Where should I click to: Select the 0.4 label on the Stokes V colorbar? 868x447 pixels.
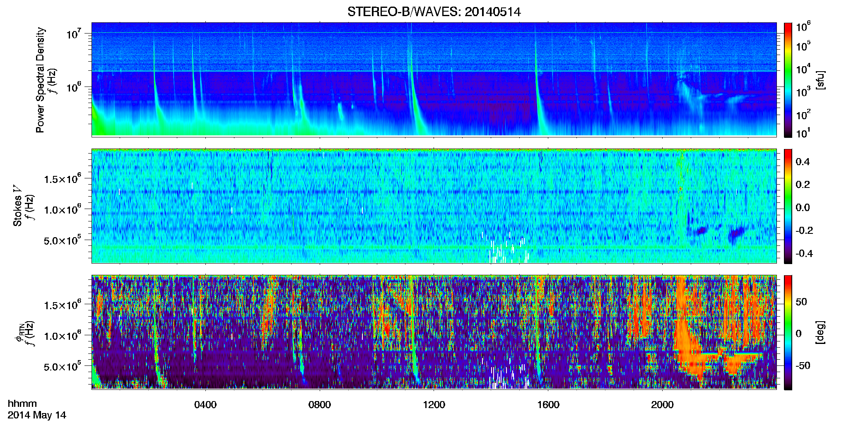tap(803, 162)
